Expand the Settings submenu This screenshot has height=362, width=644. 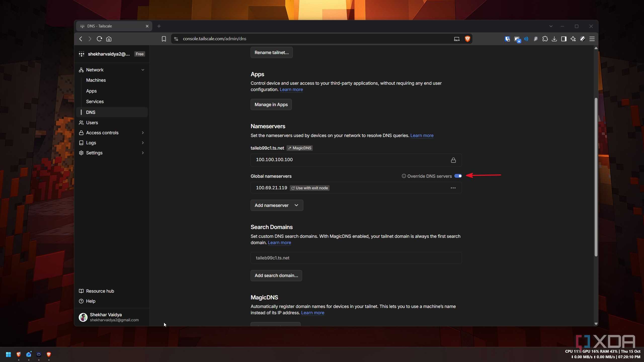(143, 153)
